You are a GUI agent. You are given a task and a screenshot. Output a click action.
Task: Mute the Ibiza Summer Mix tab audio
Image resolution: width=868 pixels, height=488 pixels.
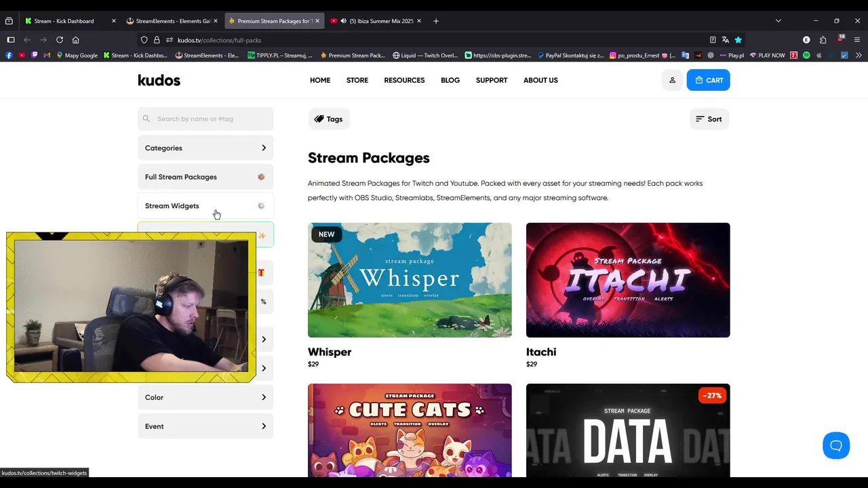(343, 21)
